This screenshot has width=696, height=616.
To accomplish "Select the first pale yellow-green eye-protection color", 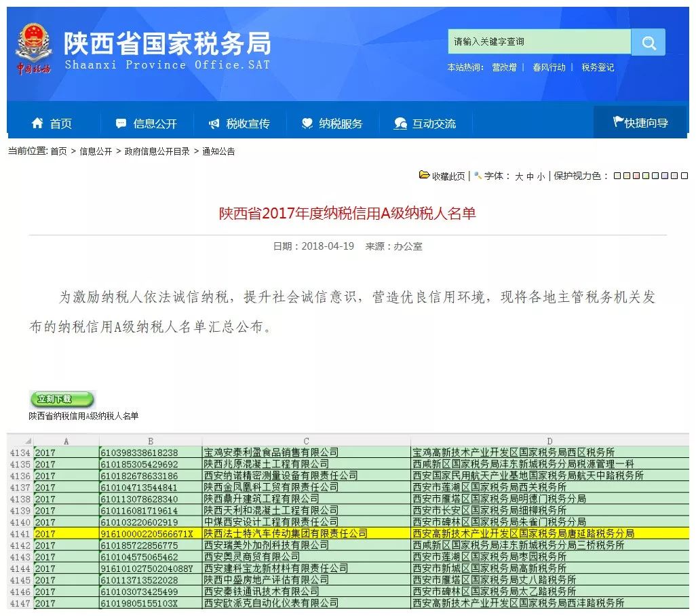I will [x=617, y=176].
